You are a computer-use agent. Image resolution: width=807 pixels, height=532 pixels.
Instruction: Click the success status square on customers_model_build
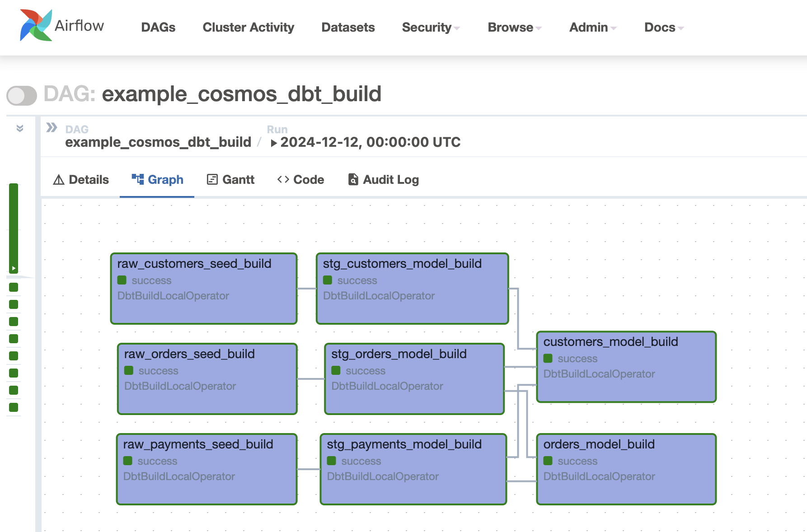coord(548,359)
